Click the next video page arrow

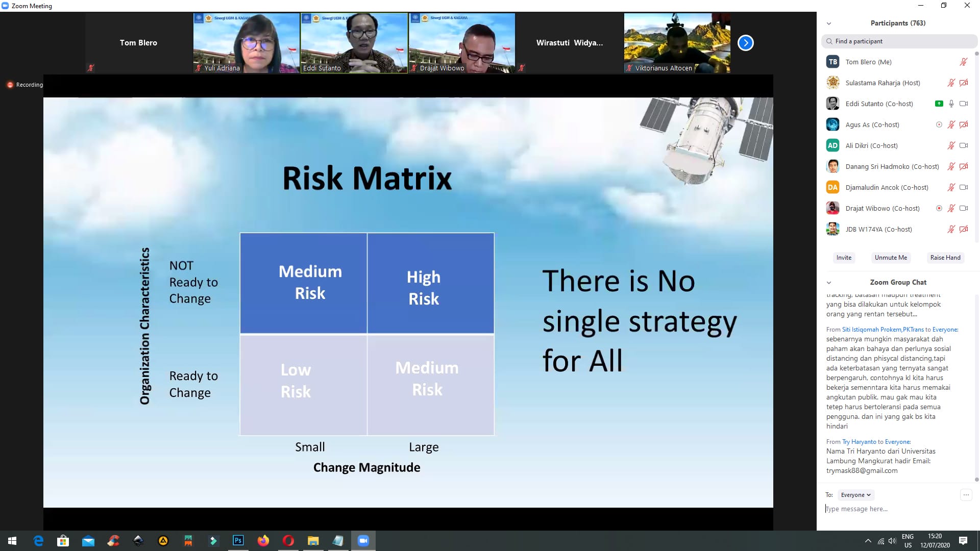[745, 43]
